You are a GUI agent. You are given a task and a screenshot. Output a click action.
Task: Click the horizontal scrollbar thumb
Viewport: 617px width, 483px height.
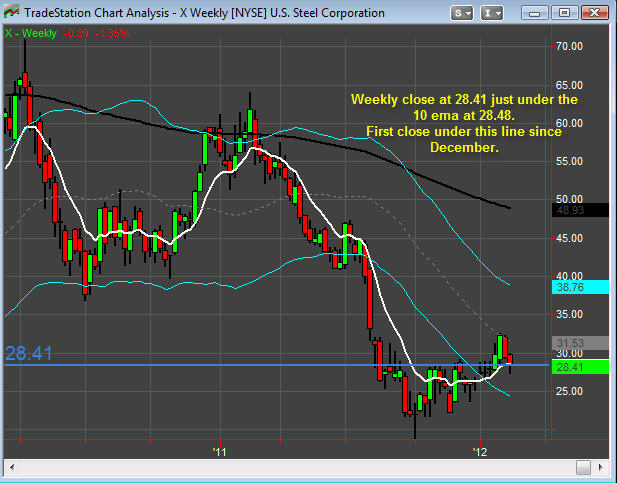[583, 467]
